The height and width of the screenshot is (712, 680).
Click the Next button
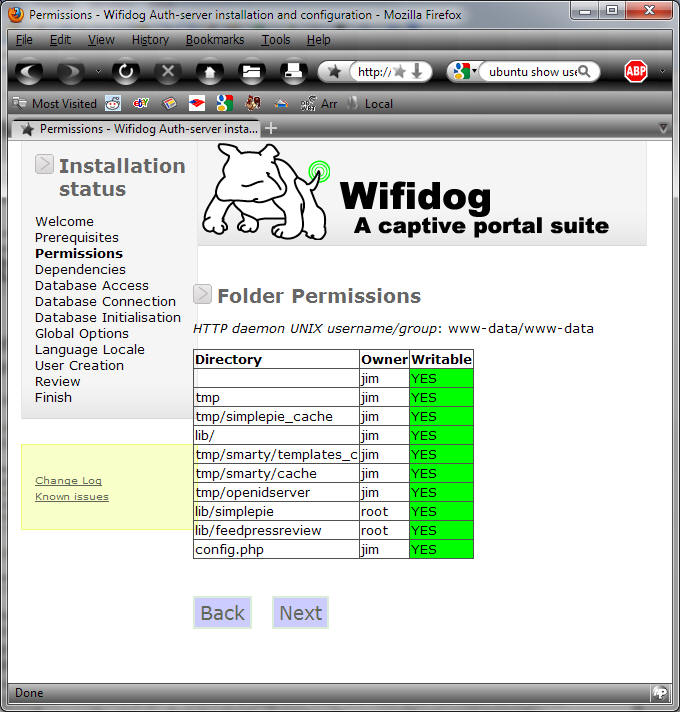click(x=301, y=613)
